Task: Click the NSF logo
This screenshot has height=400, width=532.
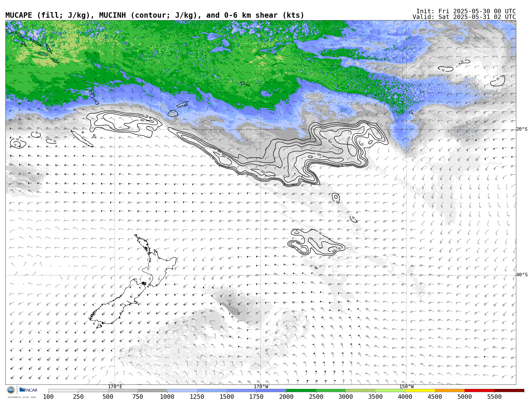Action: (11, 390)
